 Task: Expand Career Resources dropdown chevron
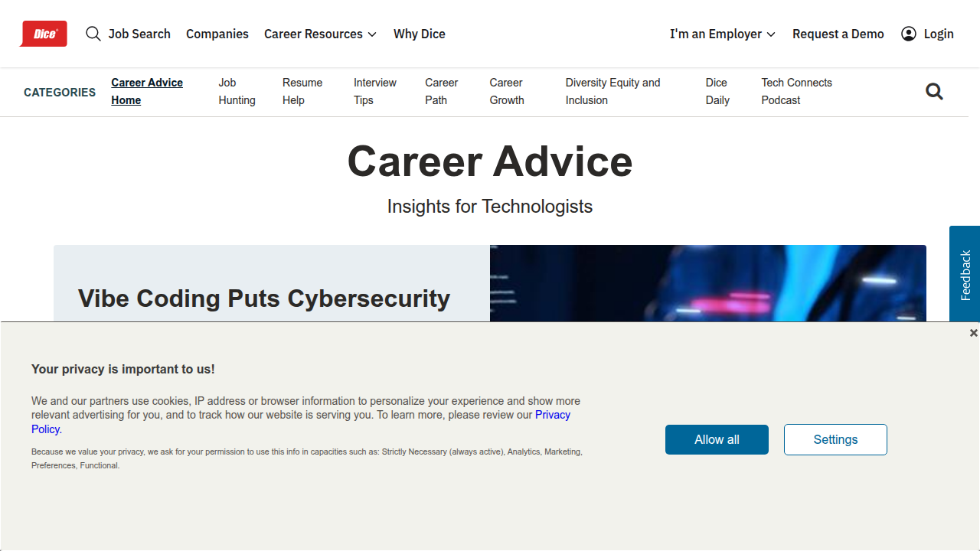coord(372,34)
